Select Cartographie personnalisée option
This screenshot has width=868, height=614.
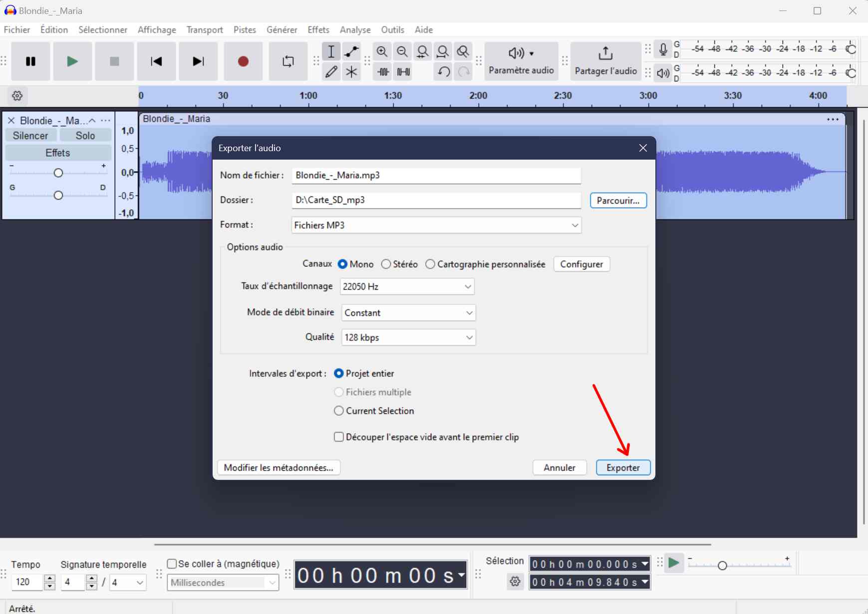485,264
